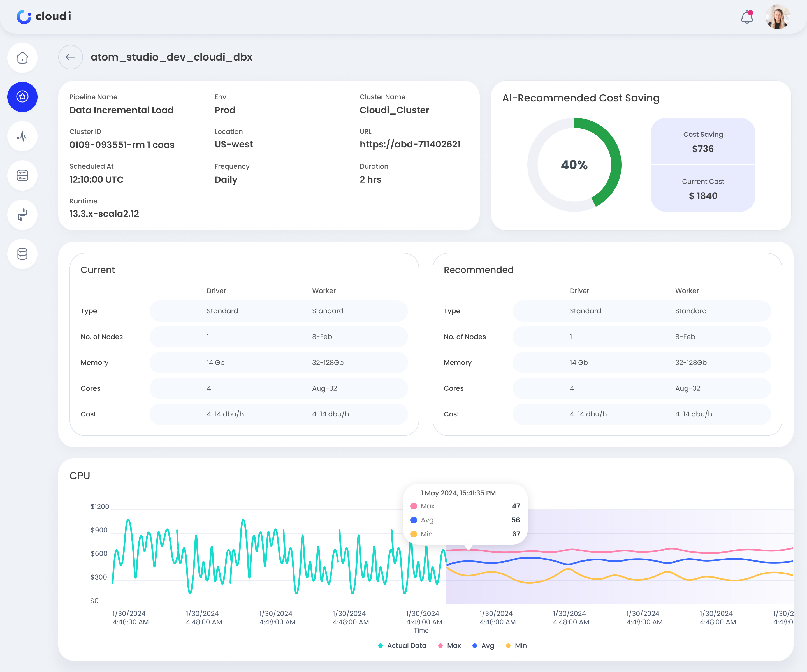Click the AI-Recommended Cost Saving heading
The image size is (807, 672).
click(581, 98)
